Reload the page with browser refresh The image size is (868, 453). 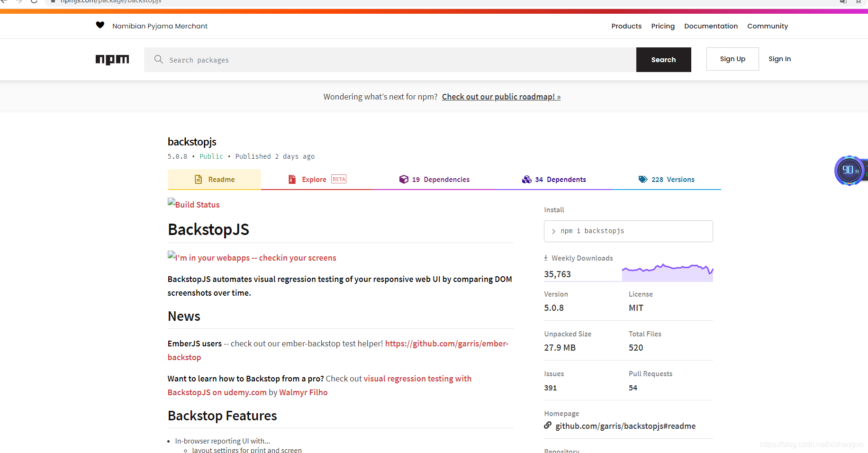(34, 1)
